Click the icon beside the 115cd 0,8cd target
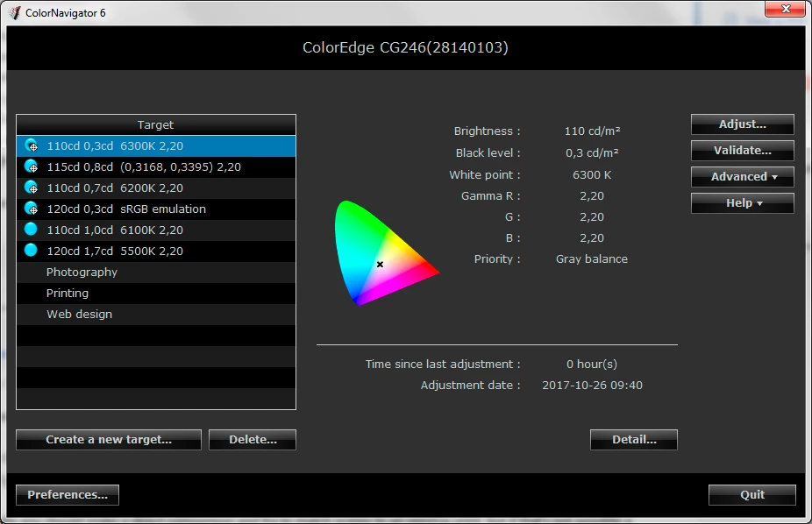The width and height of the screenshot is (812, 524). pos(31,166)
